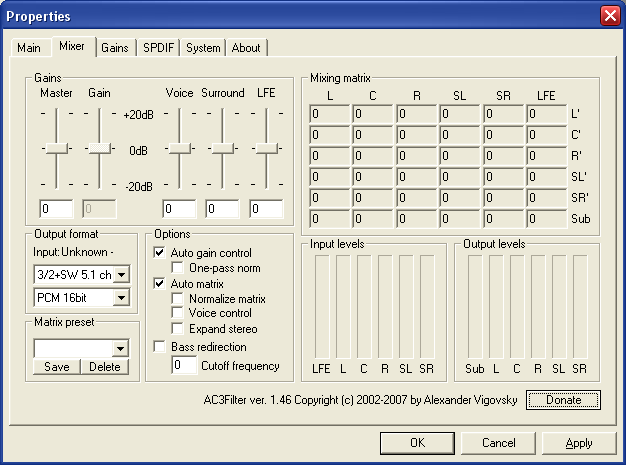
Task: Disable Auto gain control checkbox
Action: (160, 253)
